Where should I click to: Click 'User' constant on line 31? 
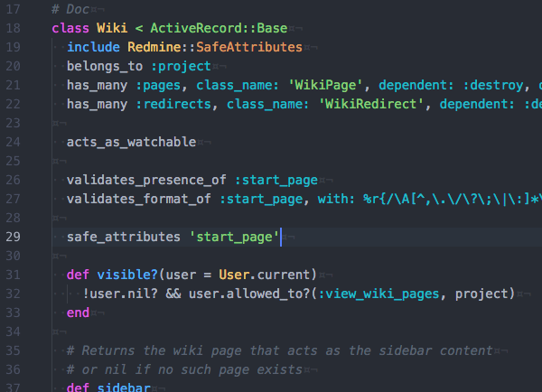234,275
